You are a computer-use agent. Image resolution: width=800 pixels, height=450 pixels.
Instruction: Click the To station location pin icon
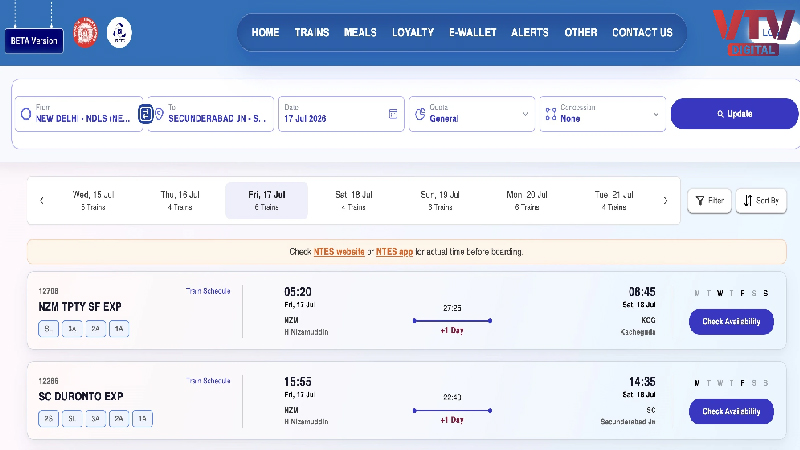tap(159, 114)
